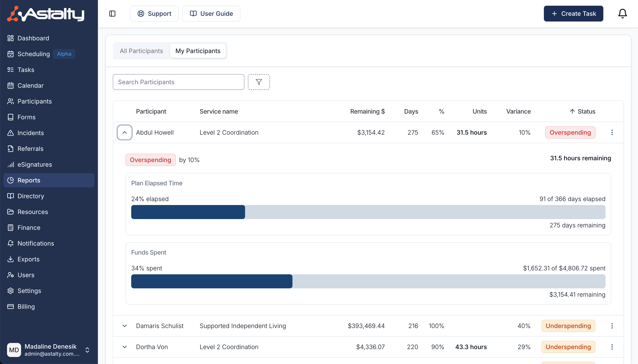Click the Units column header
The image size is (638, 364).
click(x=479, y=111)
